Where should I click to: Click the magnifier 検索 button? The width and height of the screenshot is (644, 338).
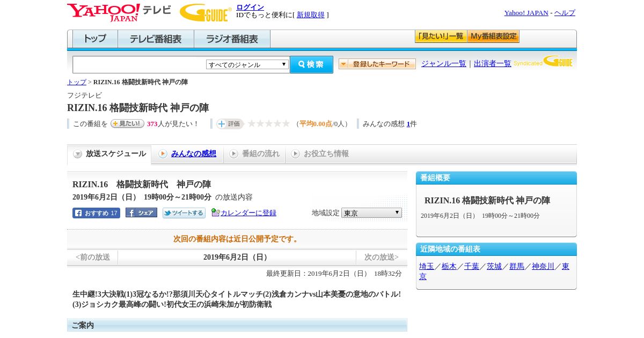pyautogui.click(x=311, y=64)
